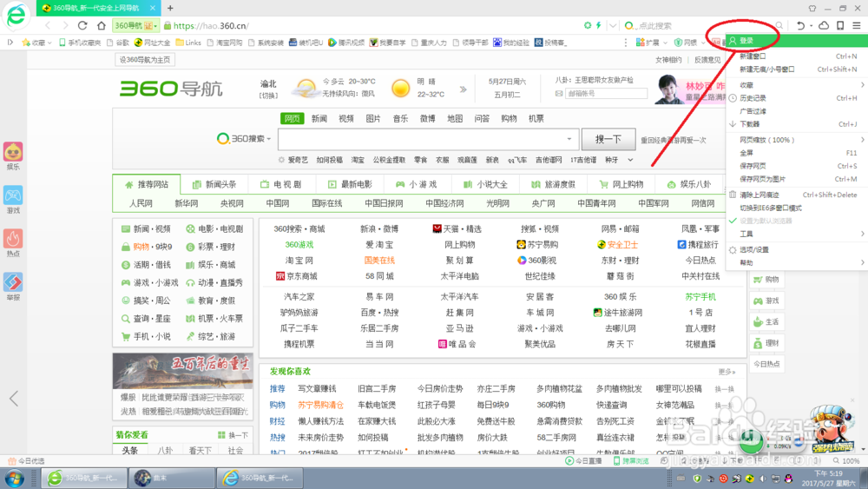The width and height of the screenshot is (868, 489).
Task: Open the 唯品会 link
Action: [x=457, y=344]
